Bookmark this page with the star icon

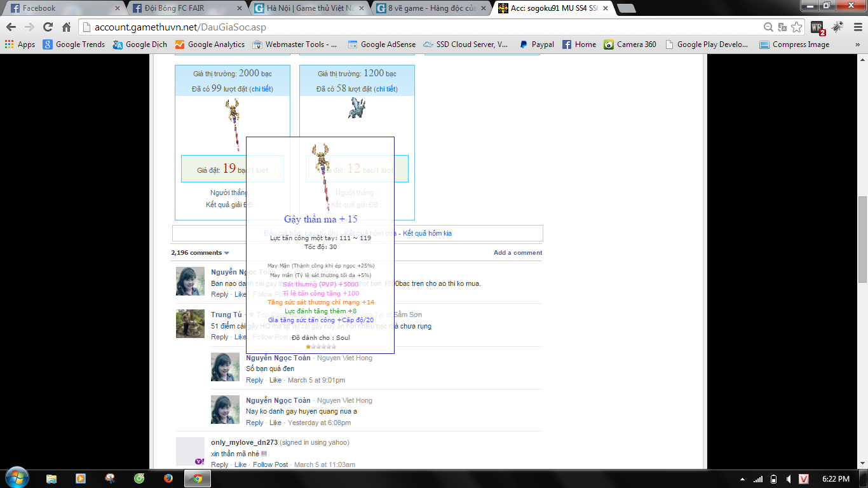pos(796,27)
